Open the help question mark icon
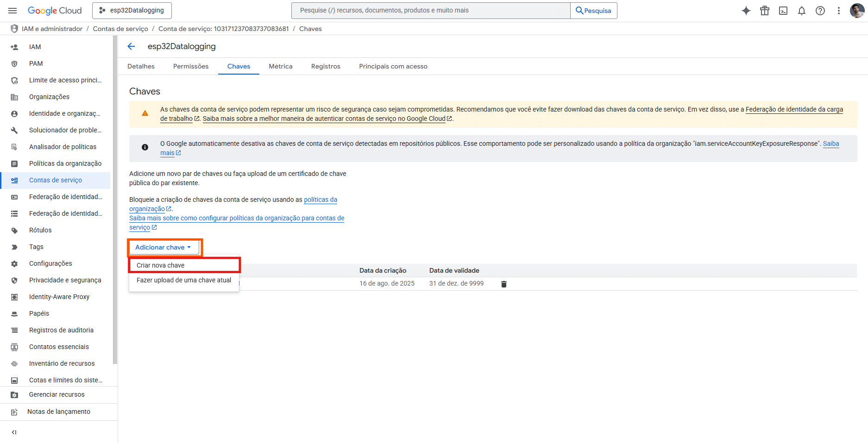The height and width of the screenshot is (443, 868). click(820, 11)
